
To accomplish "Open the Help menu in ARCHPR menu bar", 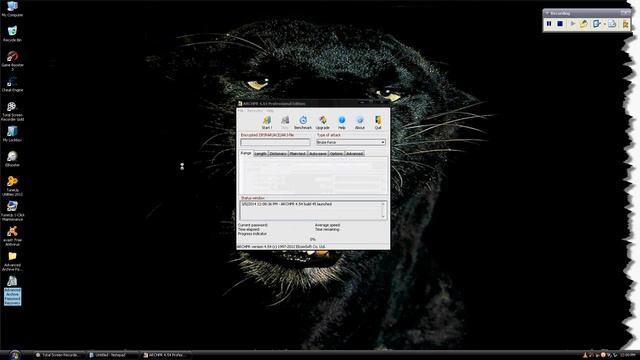I will (270, 110).
